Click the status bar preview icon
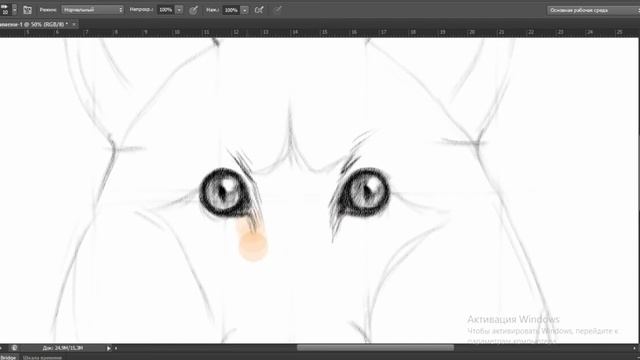 [x=14, y=348]
